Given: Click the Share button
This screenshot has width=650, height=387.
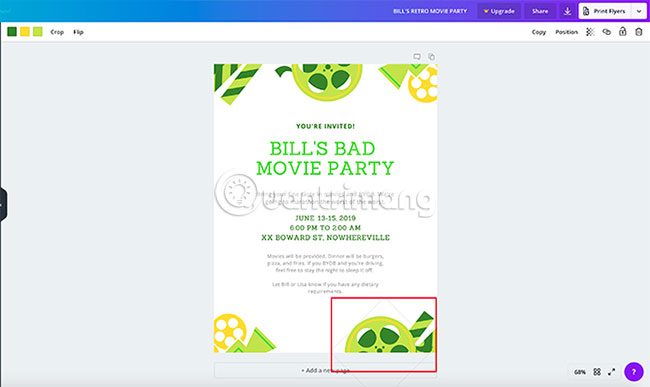Looking at the screenshot, I should click(x=540, y=11).
